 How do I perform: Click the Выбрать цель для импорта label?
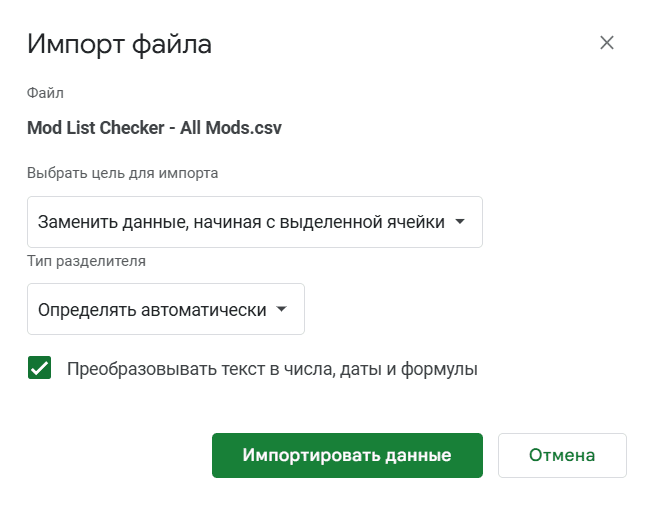[x=122, y=173]
